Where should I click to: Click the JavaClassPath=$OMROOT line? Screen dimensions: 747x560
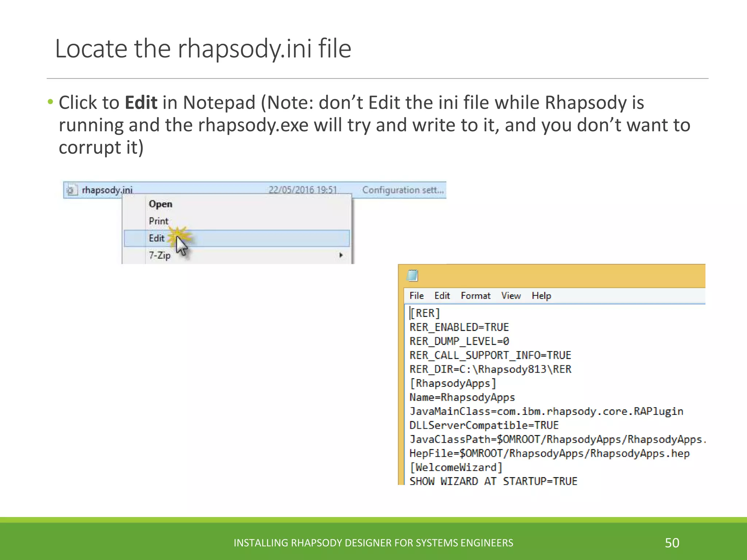click(557, 439)
